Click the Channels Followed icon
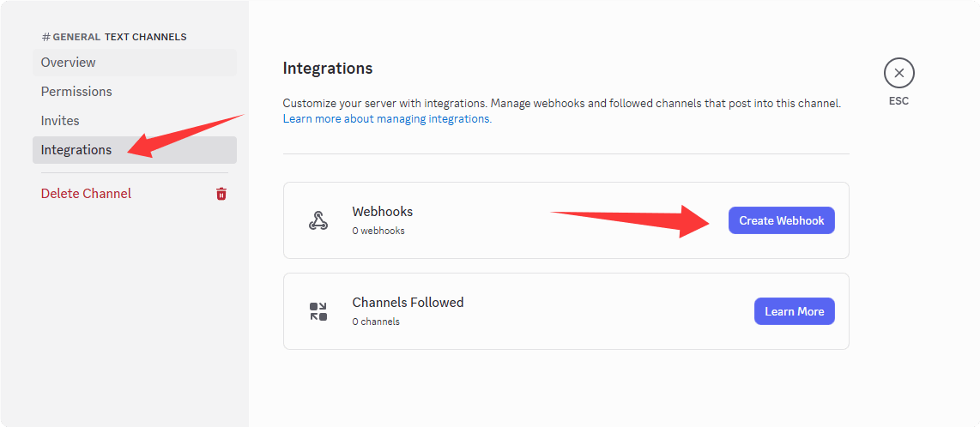 click(x=318, y=311)
